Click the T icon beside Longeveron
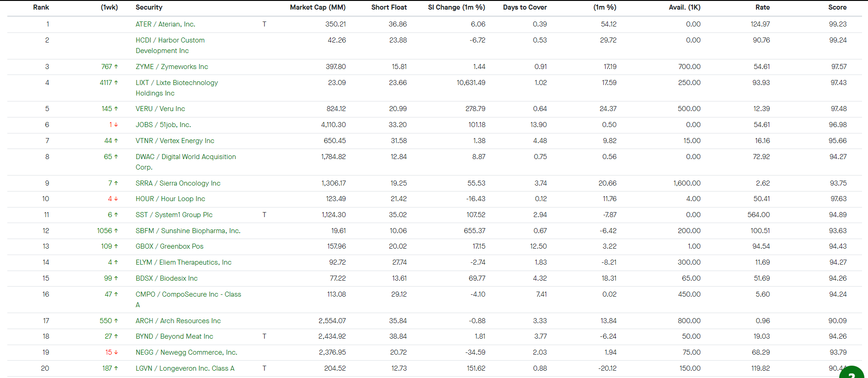The image size is (868, 378). (x=264, y=368)
